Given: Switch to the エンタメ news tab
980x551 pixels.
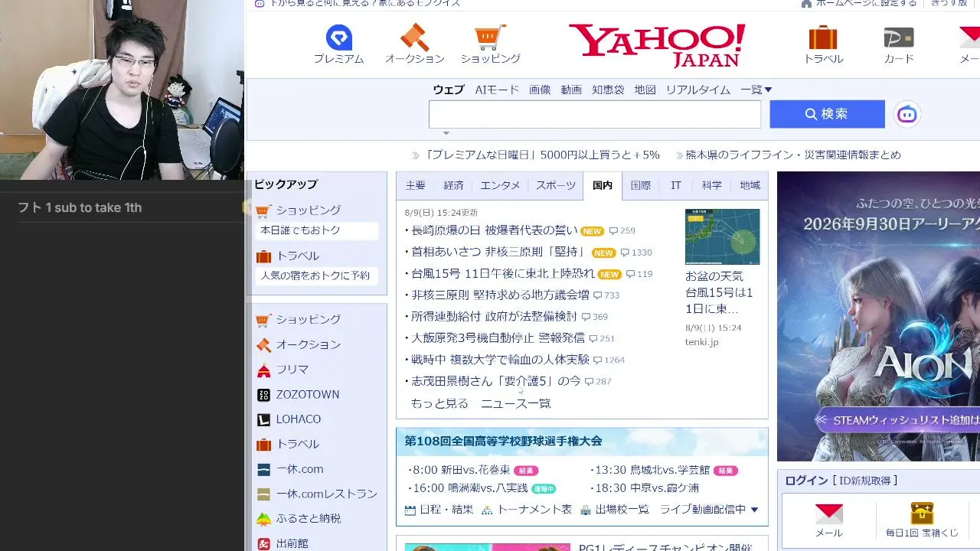Looking at the screenshot, I should (x=500, y=186).
